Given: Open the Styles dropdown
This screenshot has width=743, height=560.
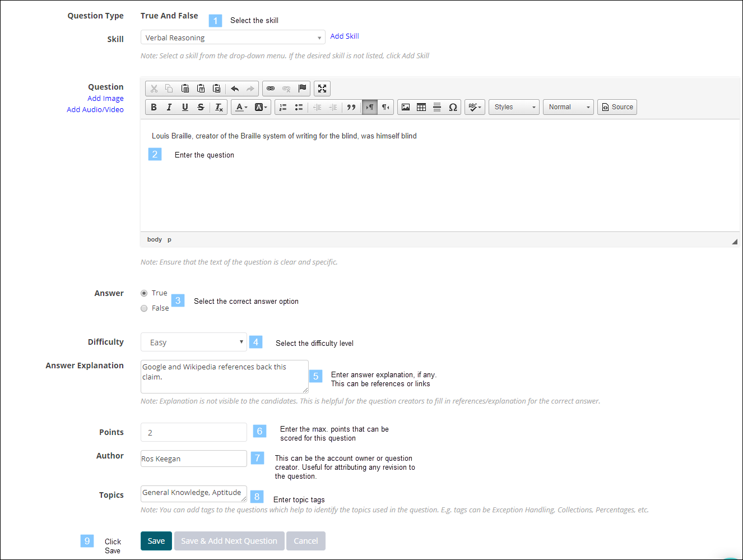Looking at the screenshot, I should pyautogui.click(x=514, y=107).
